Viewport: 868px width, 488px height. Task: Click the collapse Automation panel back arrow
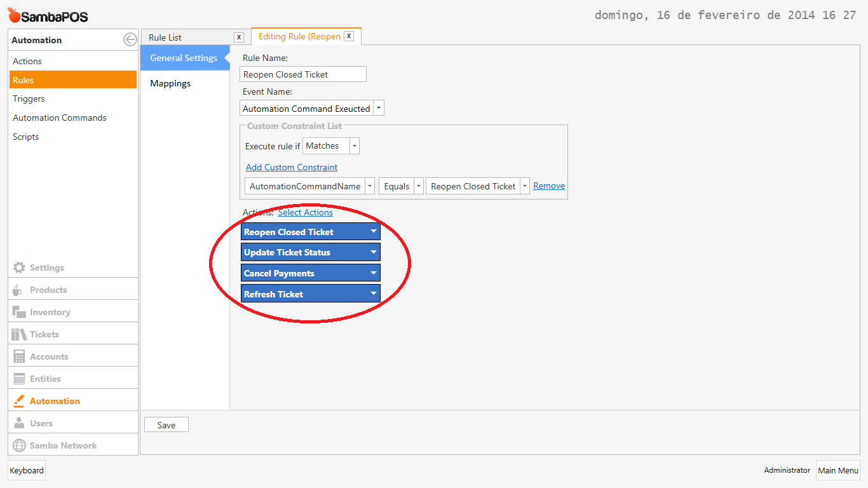tap(130, 39)
